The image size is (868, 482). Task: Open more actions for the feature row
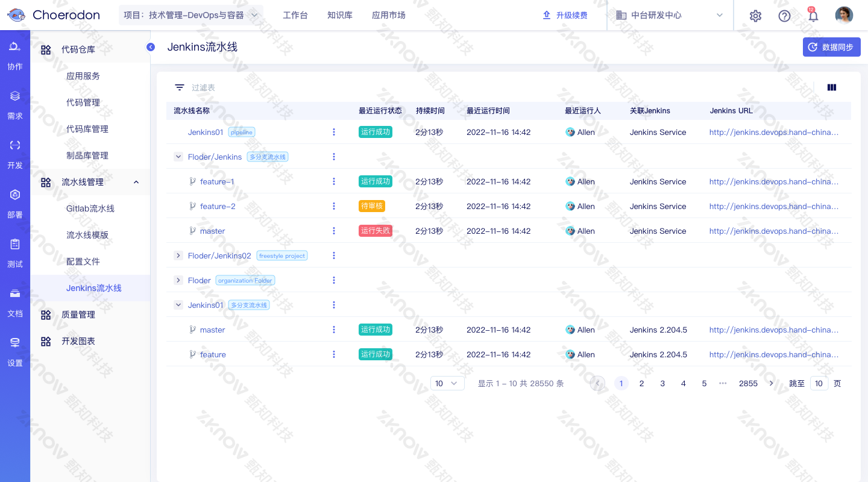tap(334, 354)
